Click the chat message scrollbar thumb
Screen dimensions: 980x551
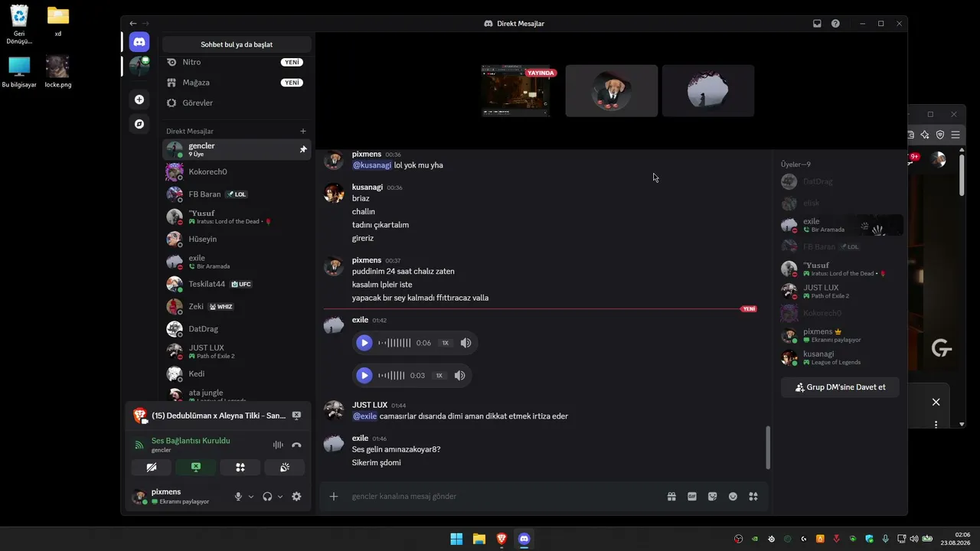click(x=768, y=448)
